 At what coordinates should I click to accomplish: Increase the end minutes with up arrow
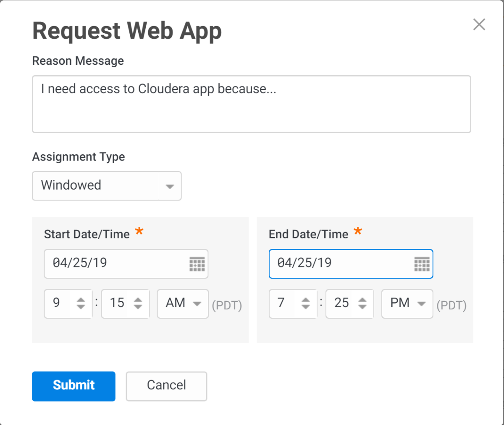point(362,299)
